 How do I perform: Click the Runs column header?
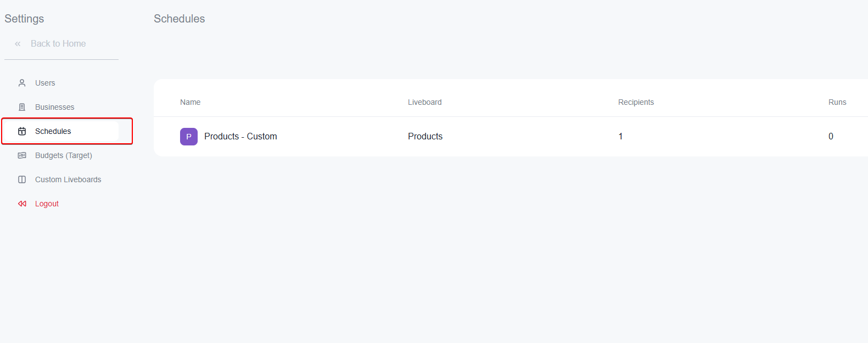click(837, 102)
